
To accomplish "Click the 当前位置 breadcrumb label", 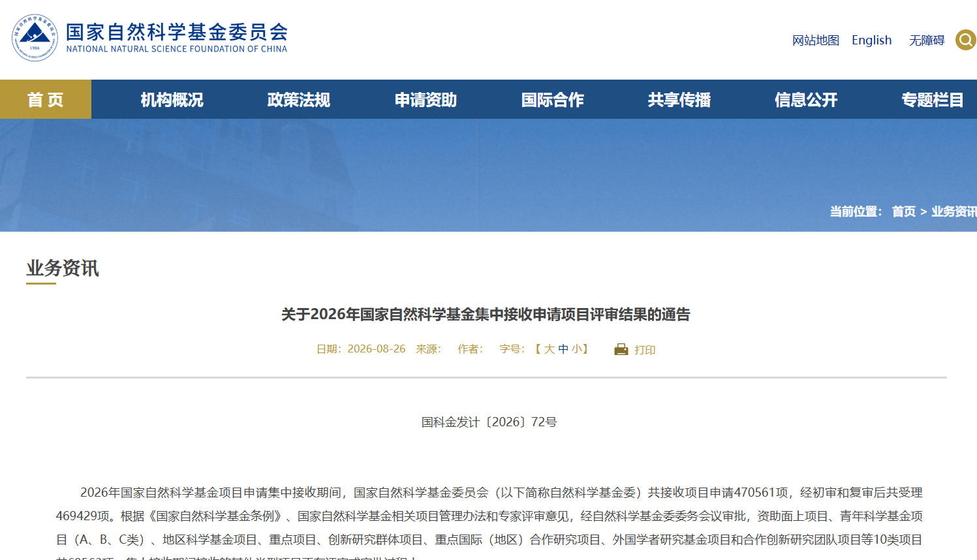I will 856,211.
